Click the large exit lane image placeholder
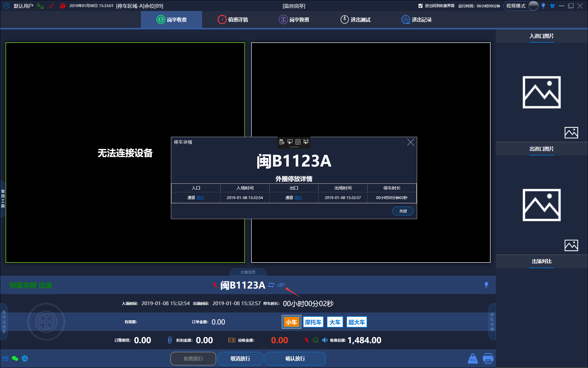This screenshot has width=588, height=368. [x=541, y=205]
